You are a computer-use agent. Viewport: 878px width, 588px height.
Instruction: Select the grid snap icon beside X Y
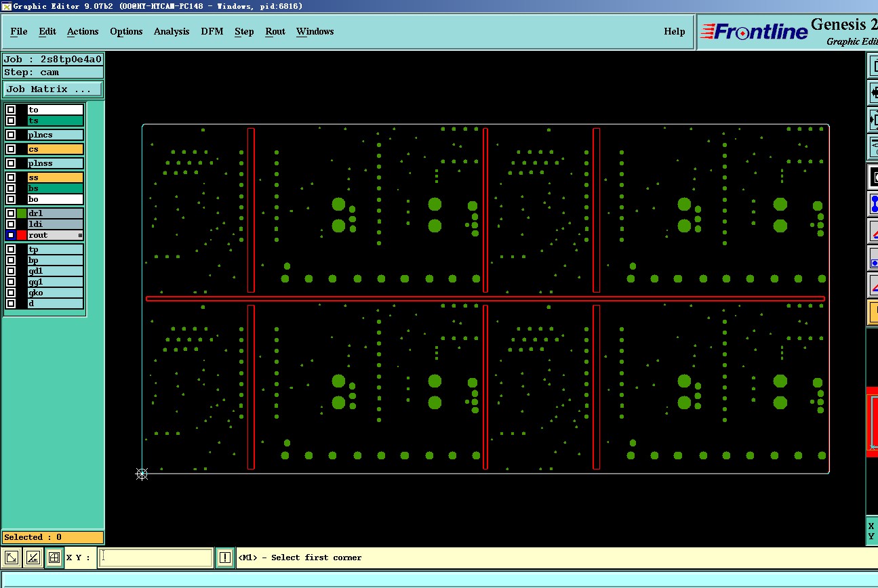54,558
